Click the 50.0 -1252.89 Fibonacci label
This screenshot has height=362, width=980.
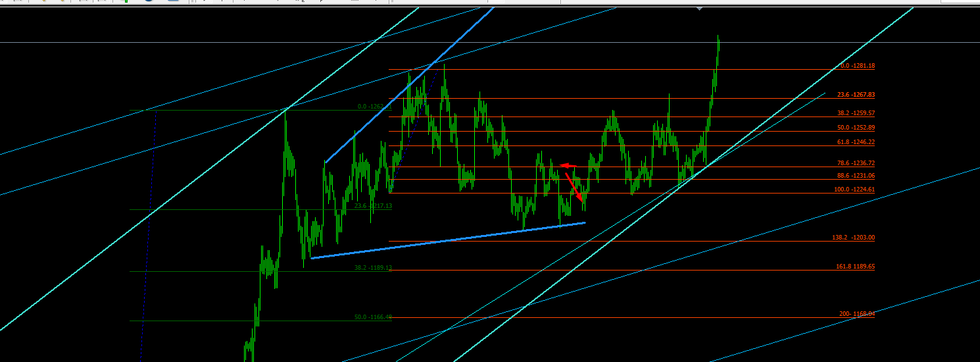pos(856,128)
